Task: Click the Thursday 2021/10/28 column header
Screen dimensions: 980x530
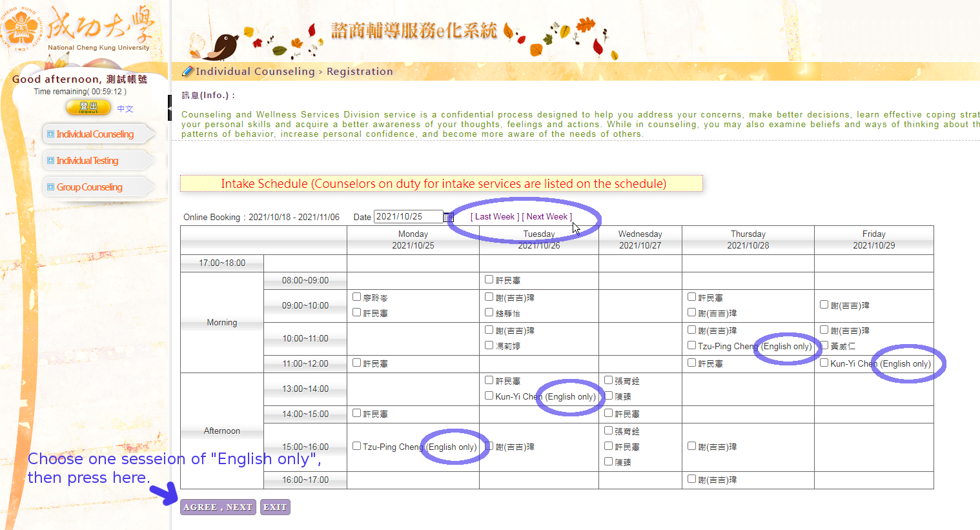Action: pos(748,240)
